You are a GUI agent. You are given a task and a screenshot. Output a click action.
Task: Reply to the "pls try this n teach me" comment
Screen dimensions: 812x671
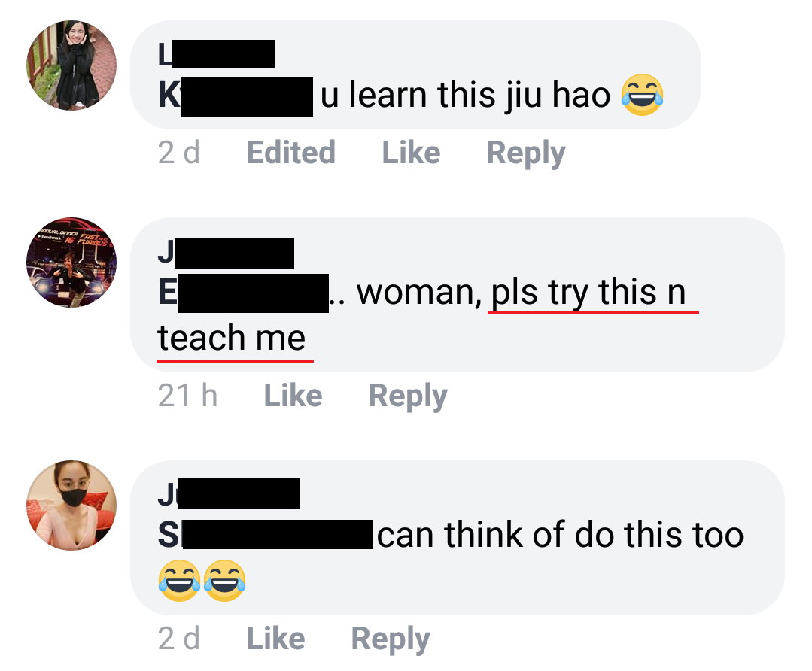coord(408,396)
